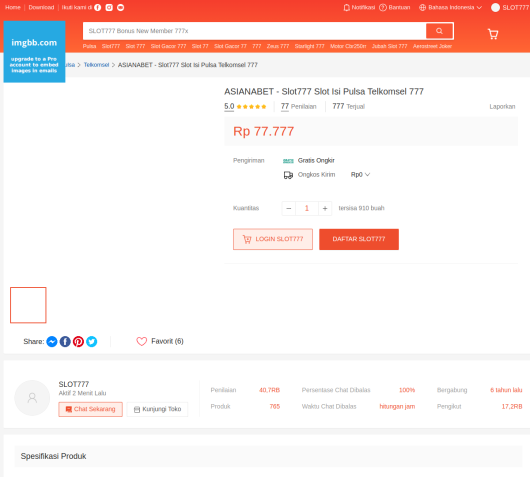Focus the search input field
530x477 pixels.
pos(254,31)
